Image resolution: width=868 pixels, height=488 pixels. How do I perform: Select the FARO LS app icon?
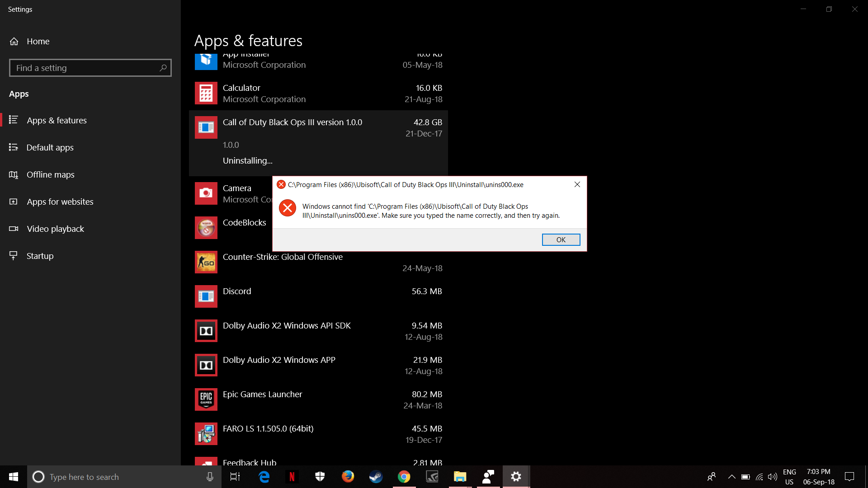pyautogui.click(x=206, y=434)
